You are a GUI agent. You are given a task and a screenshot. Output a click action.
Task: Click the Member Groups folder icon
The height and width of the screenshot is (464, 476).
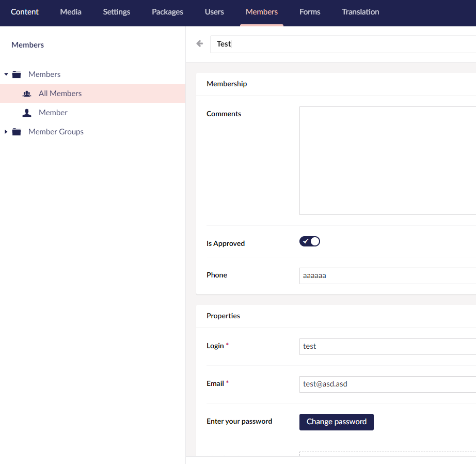click(x=17, y=131)
